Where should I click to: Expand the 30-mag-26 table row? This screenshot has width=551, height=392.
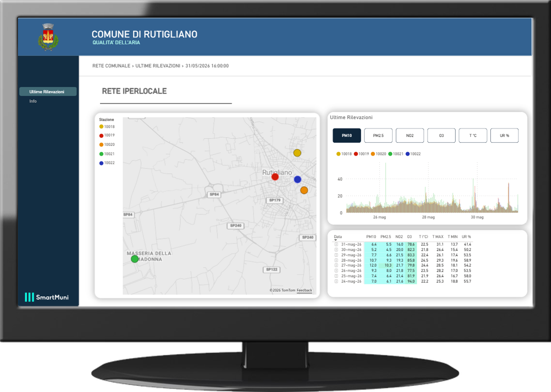[x=336, y=250]
